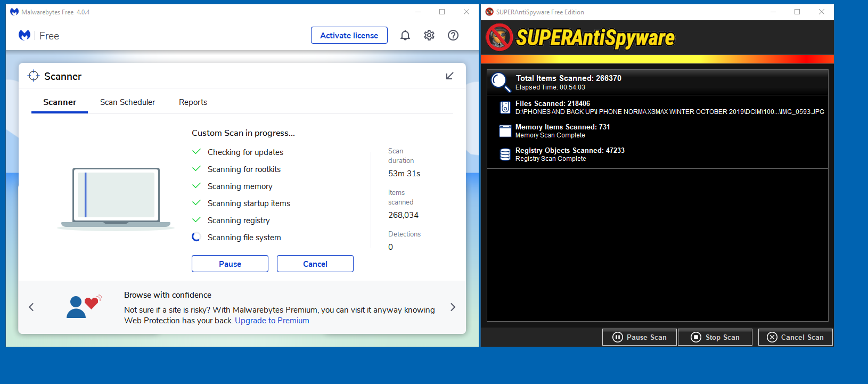Click the drive icon beside Files Scanned
Viewport: 868px width, 384px height.
(505, 108)
